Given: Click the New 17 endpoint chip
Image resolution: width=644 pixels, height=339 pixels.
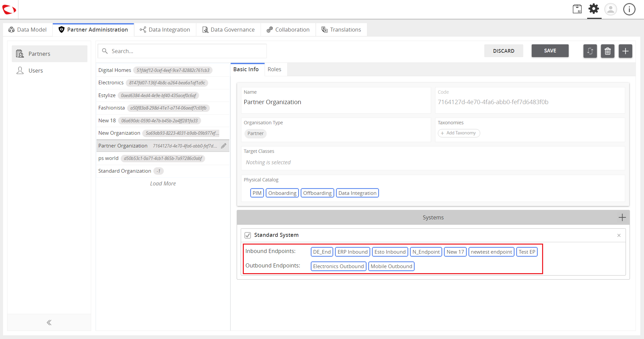Looking at the screenshot, I should coord(455,252).
